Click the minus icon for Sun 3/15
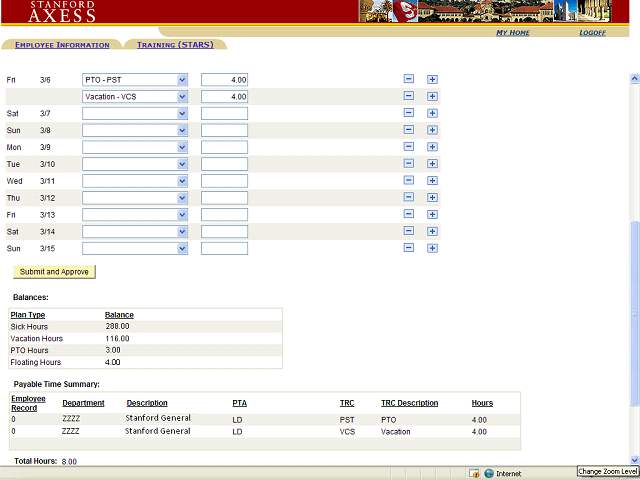This screenshot has width=640, height=480. (x=408, y=248)
